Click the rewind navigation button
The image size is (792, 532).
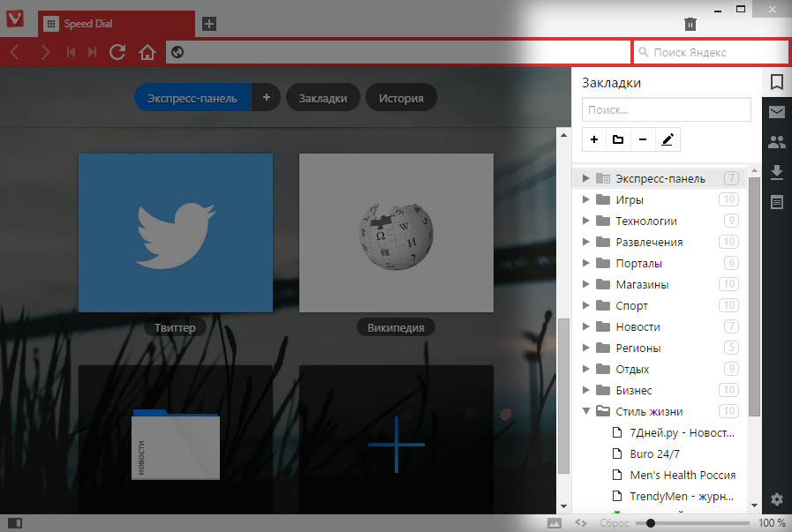[x=71, y=52]
